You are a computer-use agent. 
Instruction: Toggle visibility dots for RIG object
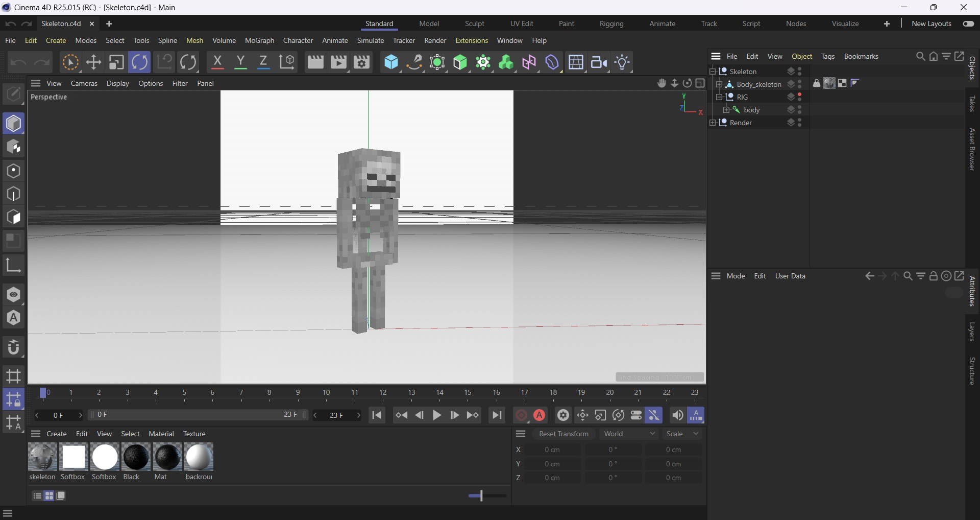pos(800,97)
